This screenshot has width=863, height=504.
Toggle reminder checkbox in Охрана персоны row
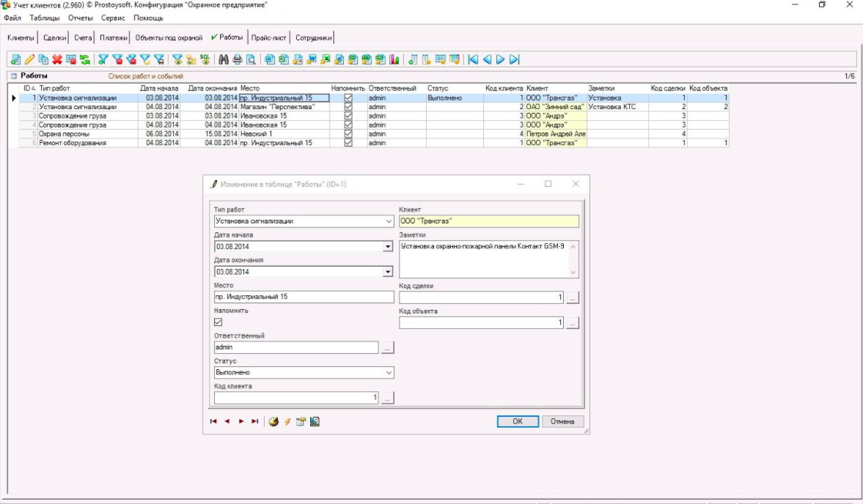click(x=348, y=134)
